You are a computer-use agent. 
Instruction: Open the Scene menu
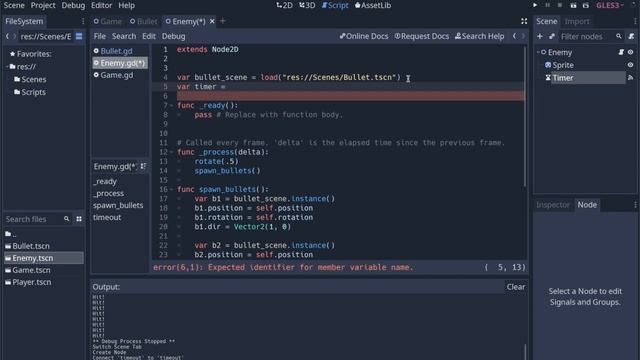tap(14, 5)
